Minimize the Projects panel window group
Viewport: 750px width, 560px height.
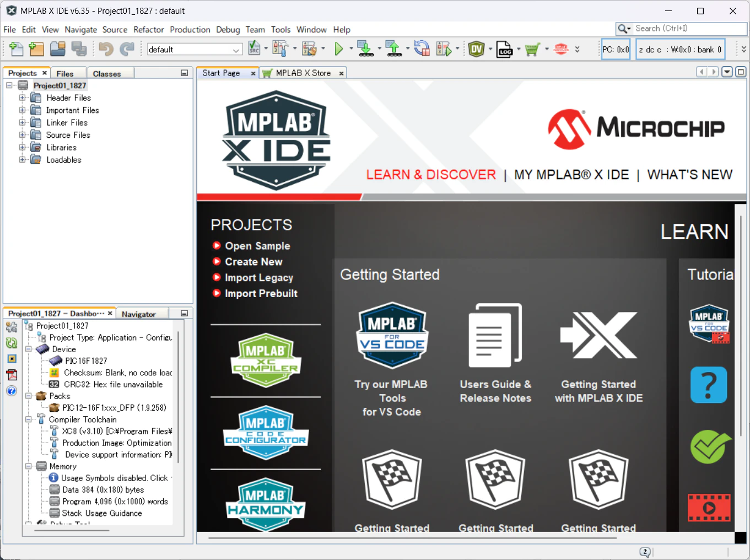pyautogui.click(x=185, y=73)
